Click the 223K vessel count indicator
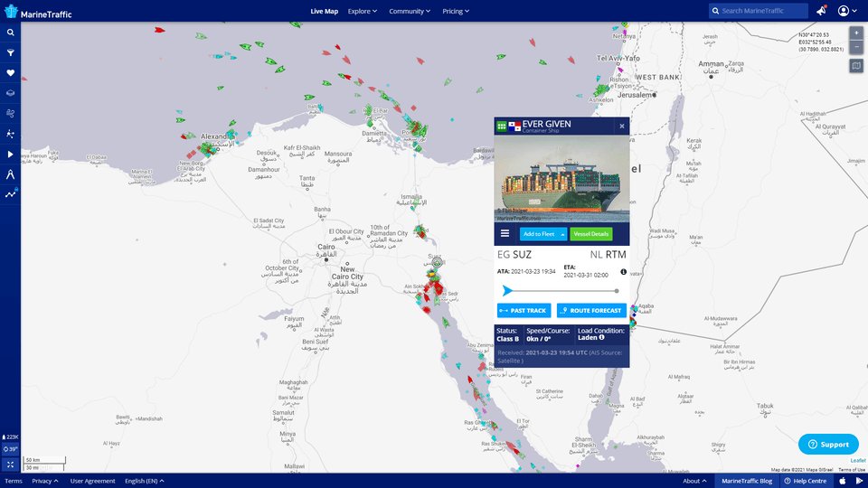 tap(10, 437)
